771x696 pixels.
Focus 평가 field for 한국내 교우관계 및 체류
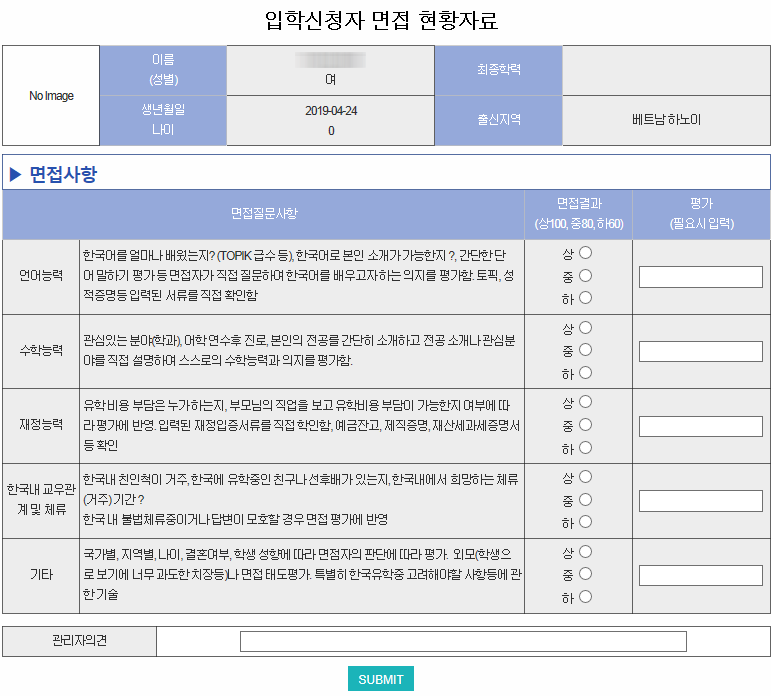(700, 501)
